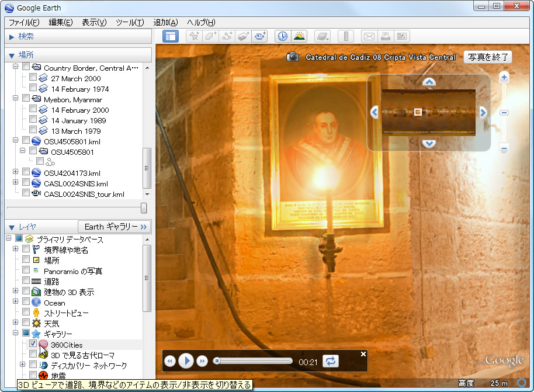Toggle the tour loop repeat button
The width and height of the screenshot is (534, 392).
(330, 361)
